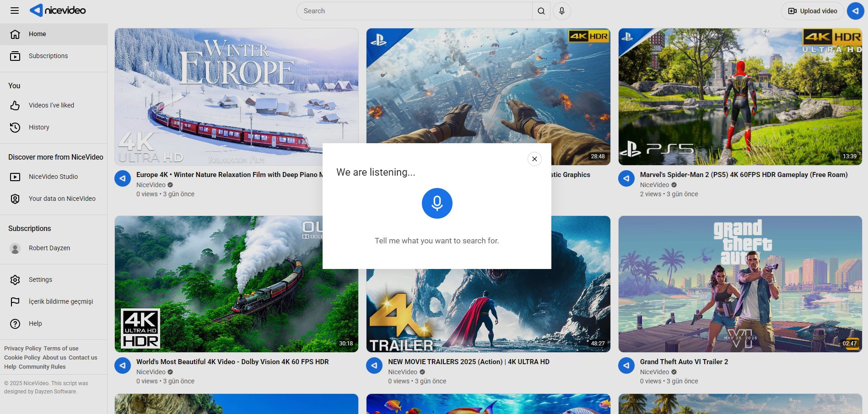Open the hamburger menu icon
Viewport: 868px width, 414px height.
15,11
